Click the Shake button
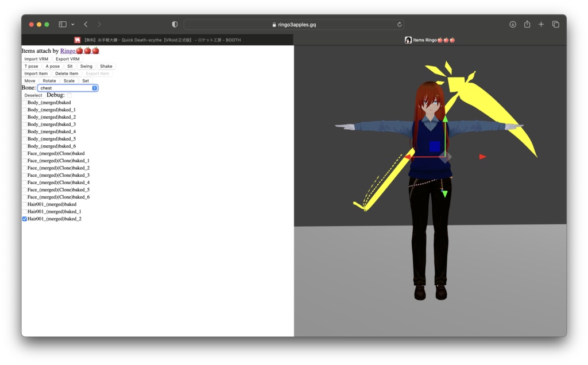588x365 pixels. tap(106, 66)
